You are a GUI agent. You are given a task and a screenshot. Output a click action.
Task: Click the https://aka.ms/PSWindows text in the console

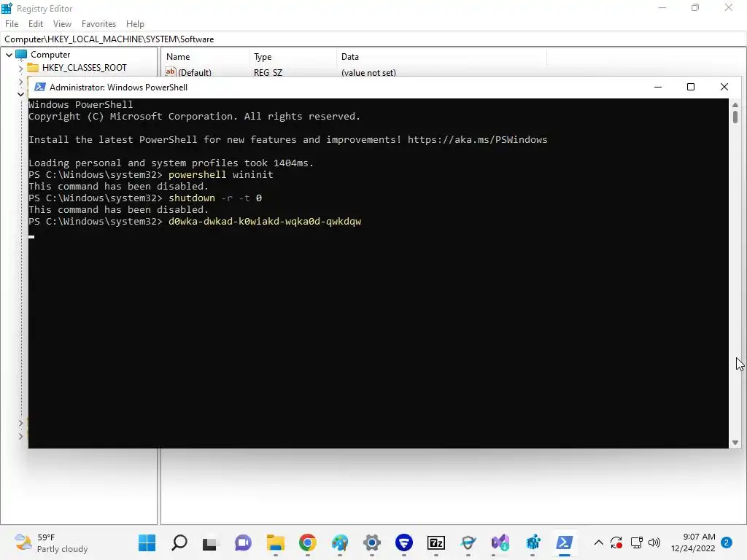coord(477,139)
